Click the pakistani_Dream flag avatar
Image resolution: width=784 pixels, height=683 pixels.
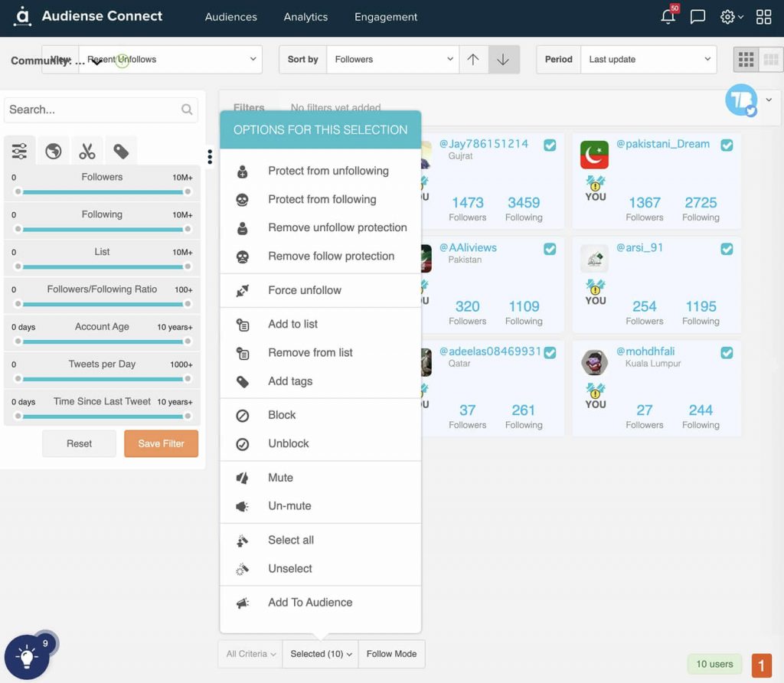coord(594,155)
